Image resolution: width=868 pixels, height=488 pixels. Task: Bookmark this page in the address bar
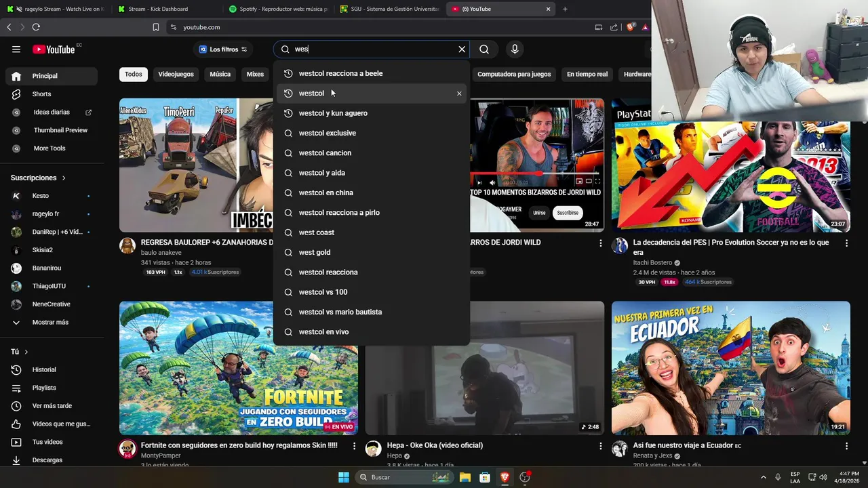coord(156,27)
